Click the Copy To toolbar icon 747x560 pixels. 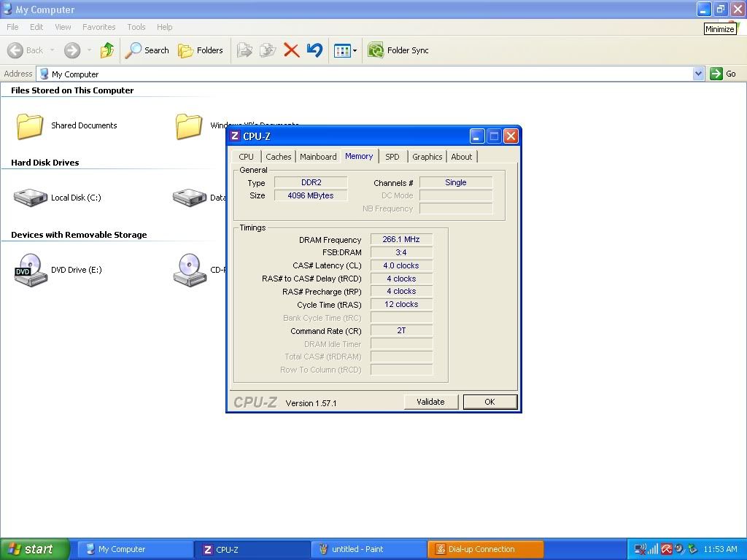268,50
